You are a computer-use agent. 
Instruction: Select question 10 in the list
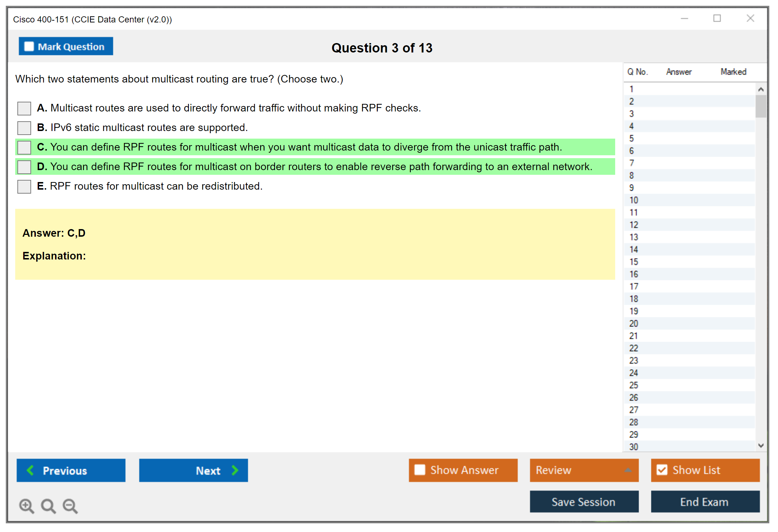(634, 200)
